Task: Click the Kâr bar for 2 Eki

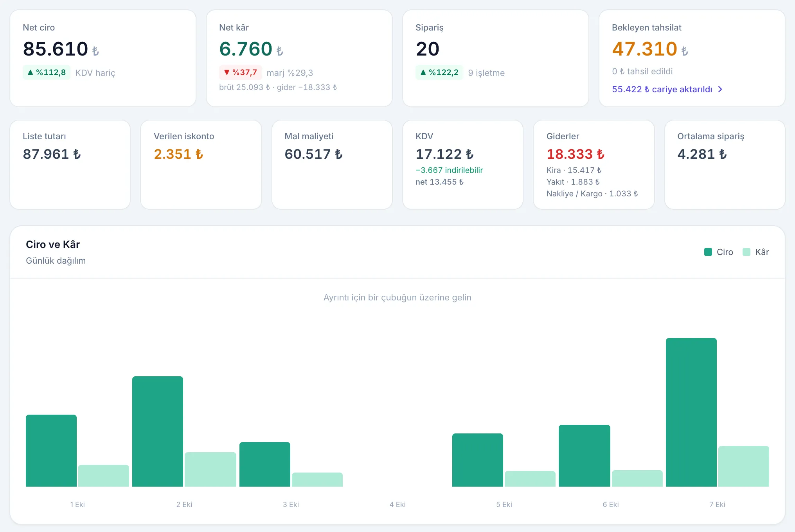Action: click(x=210, y=469)
